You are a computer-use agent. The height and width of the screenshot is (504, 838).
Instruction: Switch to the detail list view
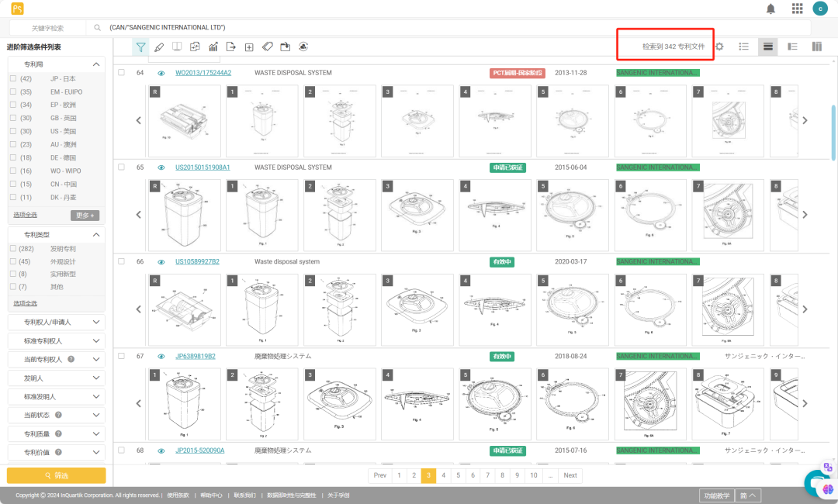click(x=792, y=47)
